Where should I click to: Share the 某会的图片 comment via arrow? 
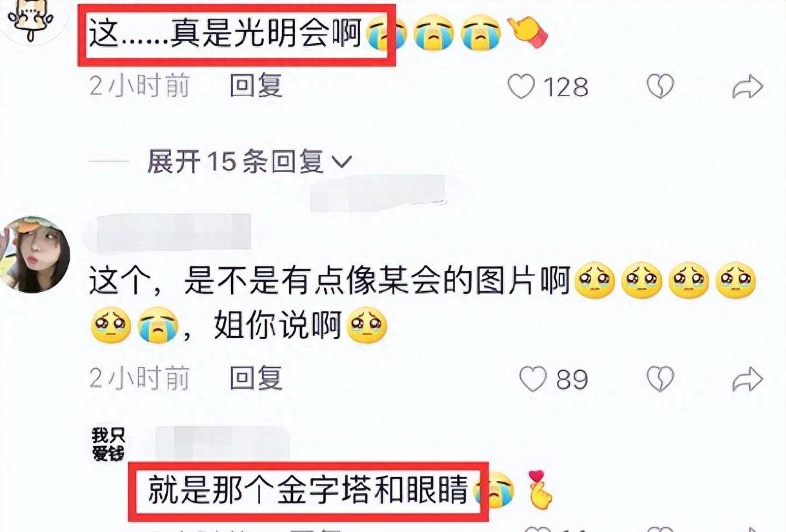[x=747, y=379]
